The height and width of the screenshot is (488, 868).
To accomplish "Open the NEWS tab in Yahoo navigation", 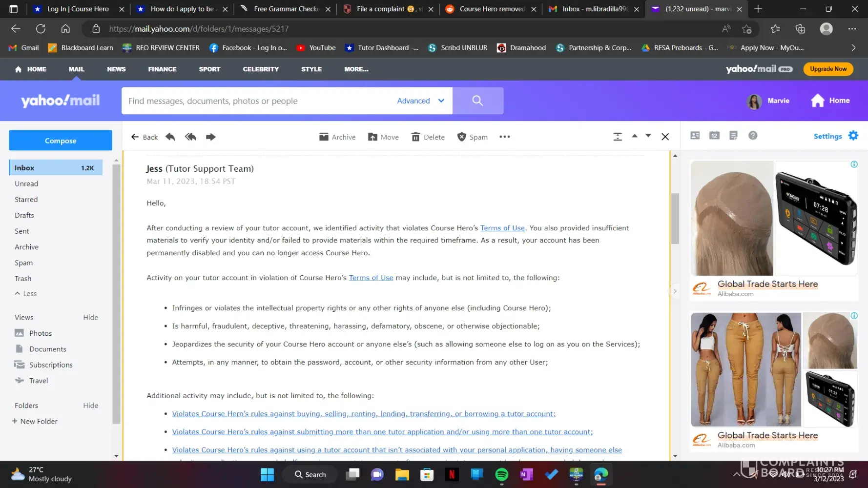I will click(116, 69).
